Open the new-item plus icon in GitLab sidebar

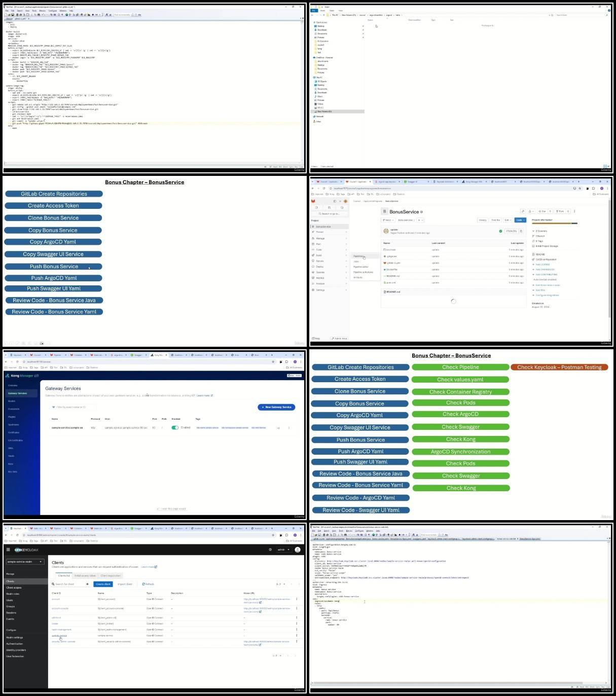pyautogui.click(x=340, y=201)
